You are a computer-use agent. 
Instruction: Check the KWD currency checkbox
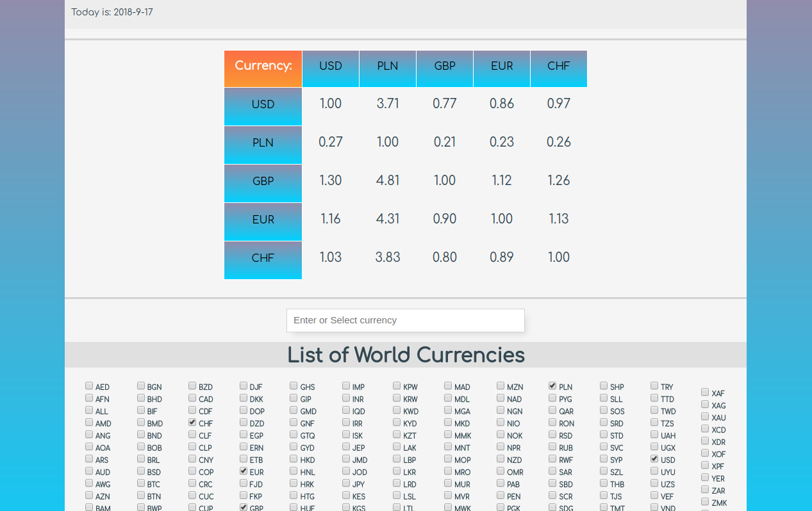[x=397, y=410]
